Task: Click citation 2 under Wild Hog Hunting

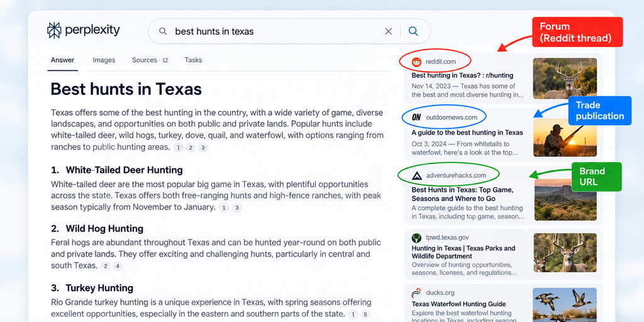Action: point(106,266)
